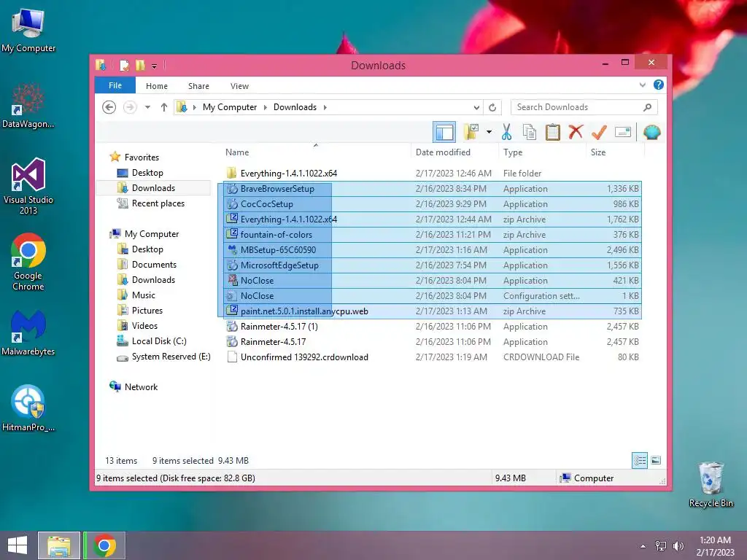Show hidden tray icons arrow
Viewport: 747px width, 560px height.
click(x=643, y=546)
